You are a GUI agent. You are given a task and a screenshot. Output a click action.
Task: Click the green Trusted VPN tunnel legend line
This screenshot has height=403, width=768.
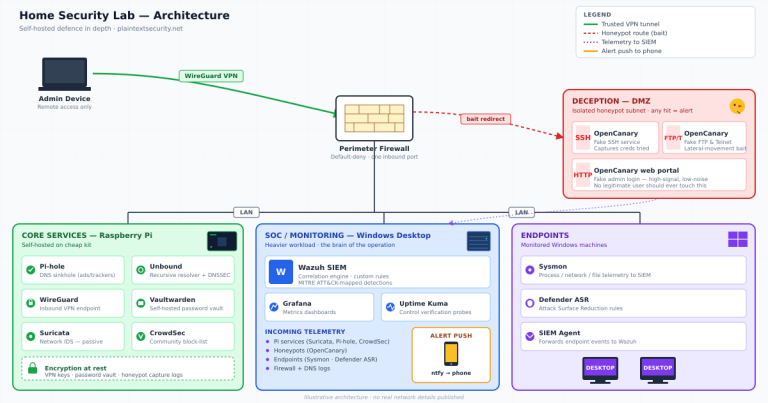(591, 24)
